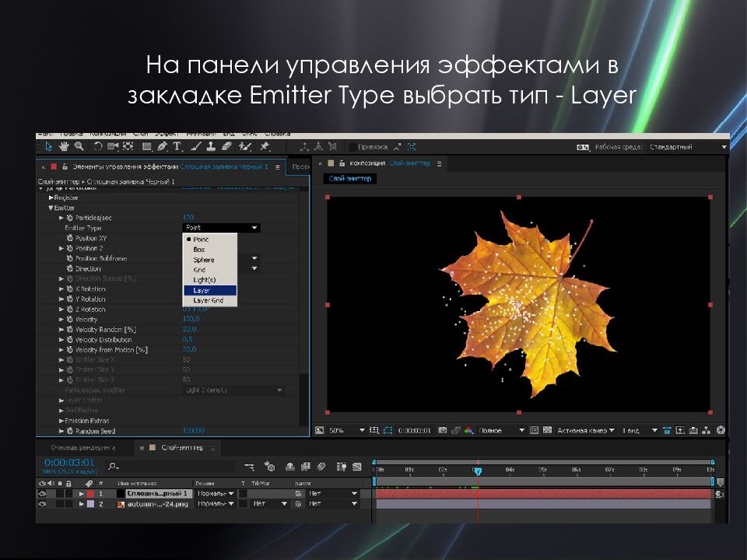Select the Type text tool
Screen dimensions: 747x560
177,146
